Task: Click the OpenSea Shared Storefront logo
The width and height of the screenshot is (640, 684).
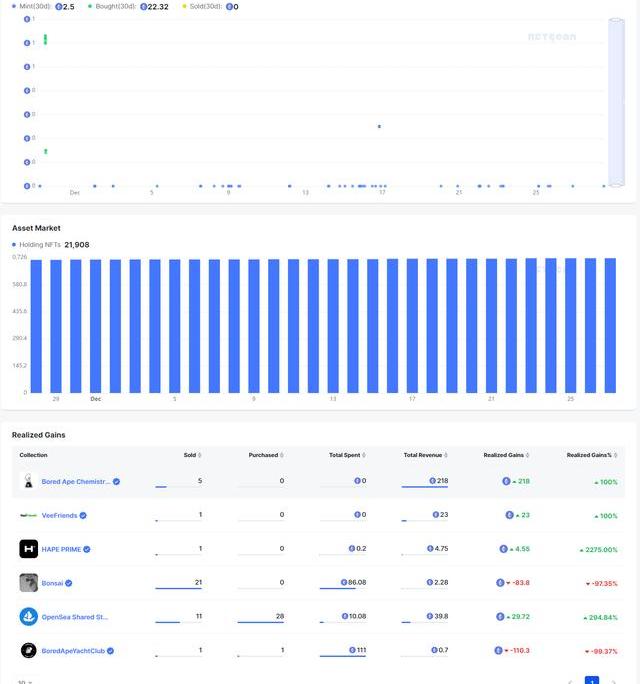Action: 28,617
